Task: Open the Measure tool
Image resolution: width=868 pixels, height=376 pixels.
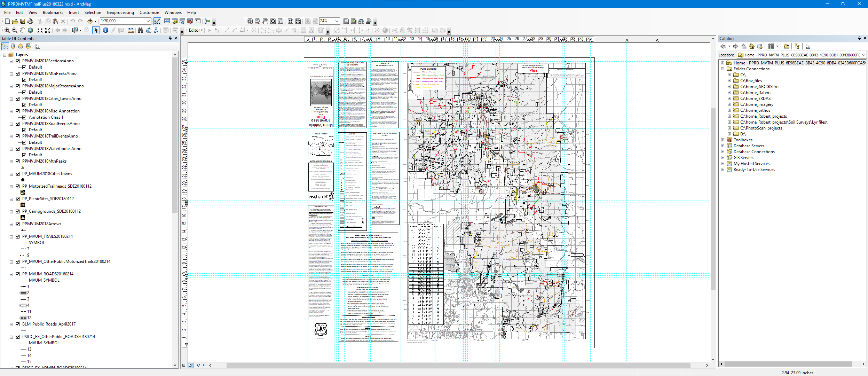Action: tap(131, 30)
